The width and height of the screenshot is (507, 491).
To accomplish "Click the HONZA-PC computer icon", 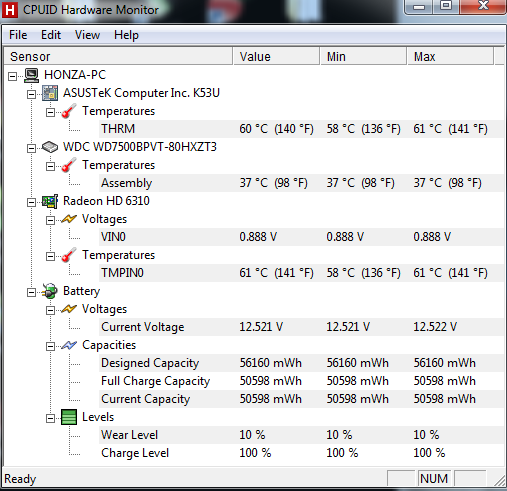I will point(32,75).
